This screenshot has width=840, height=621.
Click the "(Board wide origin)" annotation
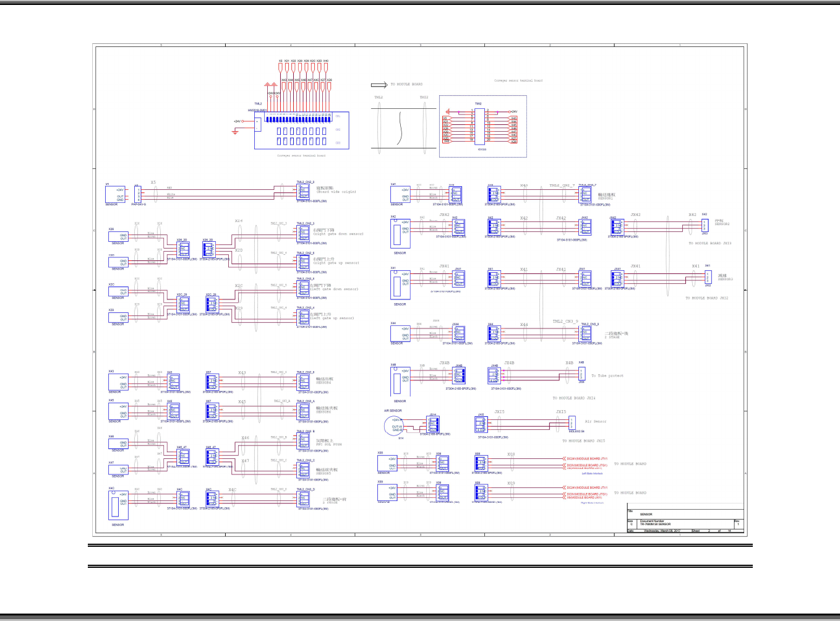336,192
